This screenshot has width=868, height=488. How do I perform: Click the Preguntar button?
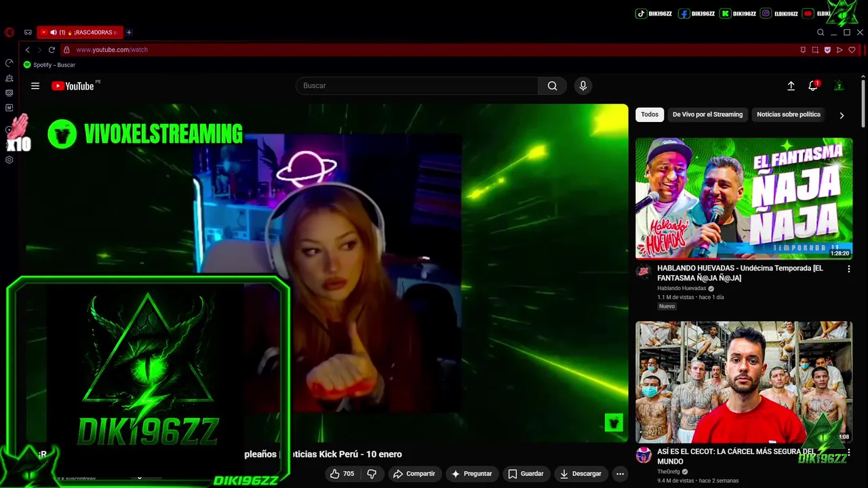[x=471, y=474]
